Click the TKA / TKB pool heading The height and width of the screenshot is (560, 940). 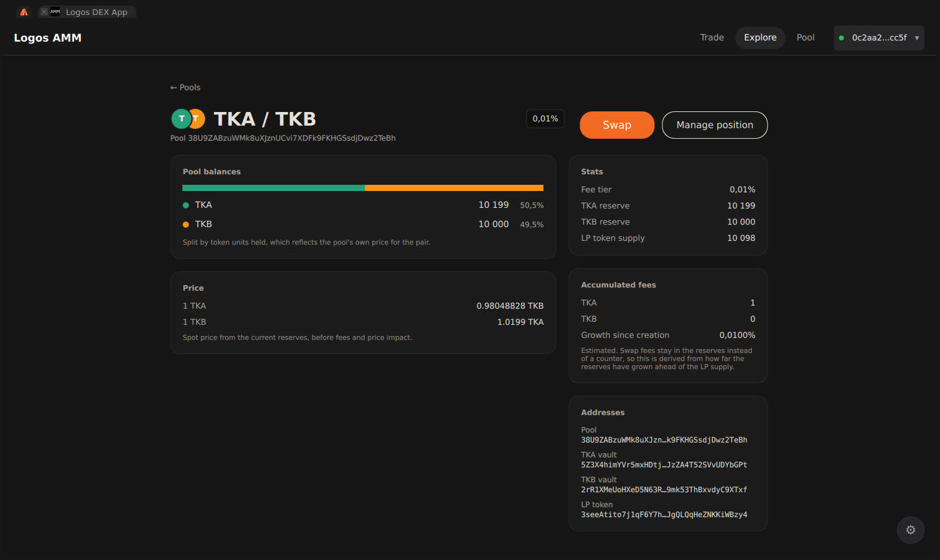click(x=265, y=119)
